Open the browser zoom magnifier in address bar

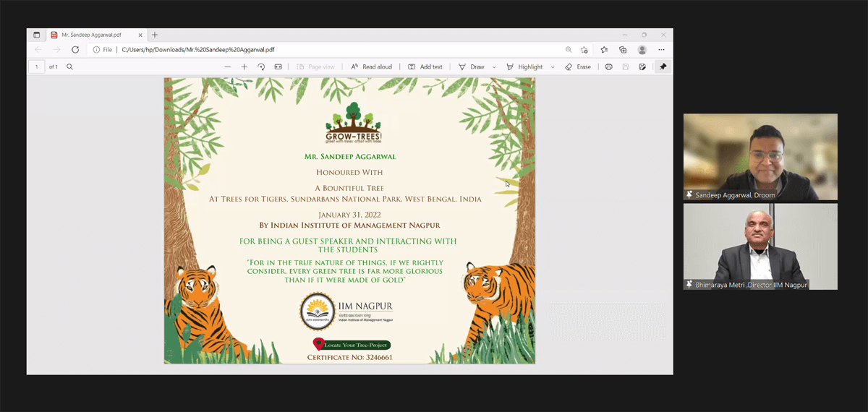coord(569,50)
